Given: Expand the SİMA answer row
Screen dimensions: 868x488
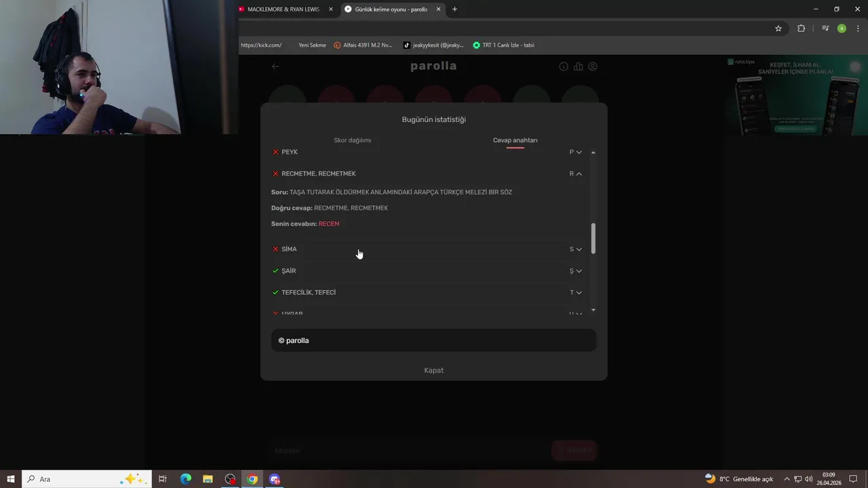Looking at the screenshot, I should pos(578,249).
